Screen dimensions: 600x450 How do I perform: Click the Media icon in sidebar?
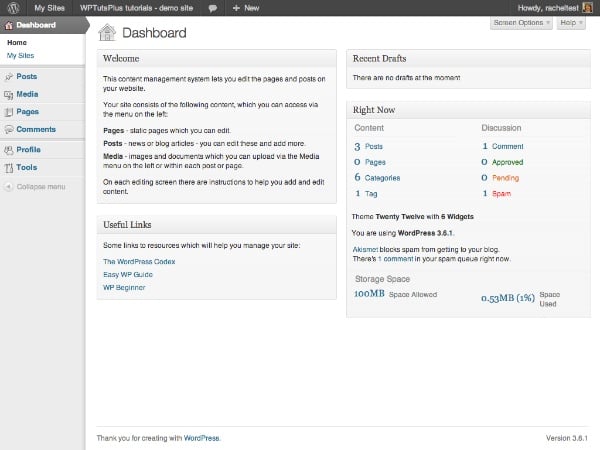coord(8,95)
